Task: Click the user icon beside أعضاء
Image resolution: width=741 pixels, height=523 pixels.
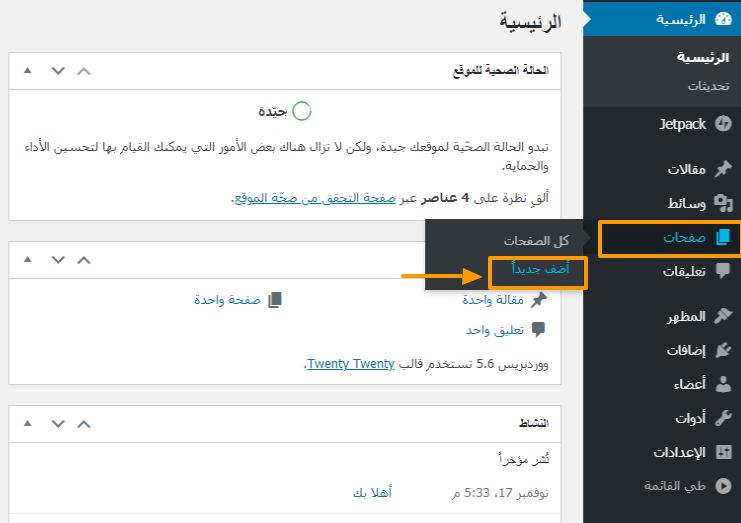Action: click(723, 384)
